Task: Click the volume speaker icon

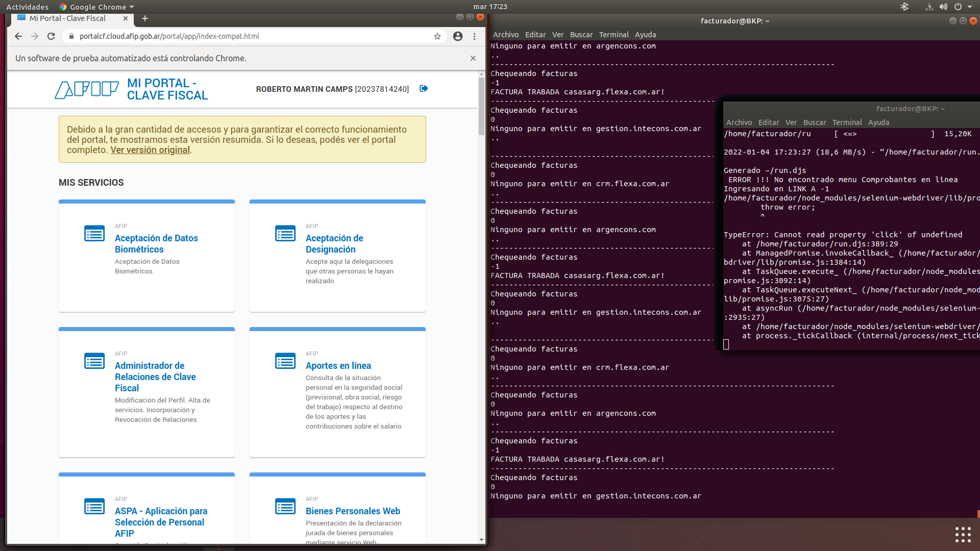Action: pos(943,7)
